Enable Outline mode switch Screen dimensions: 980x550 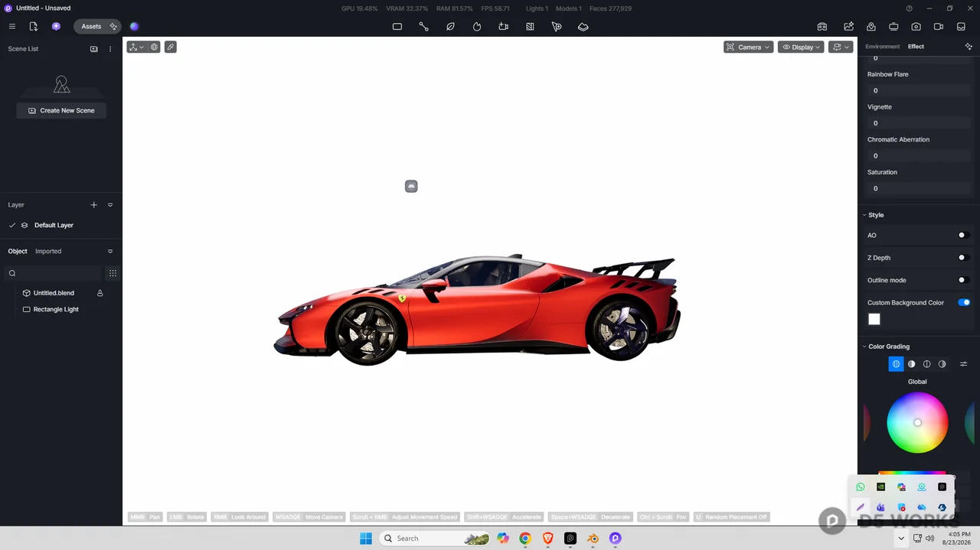point(964,280)
